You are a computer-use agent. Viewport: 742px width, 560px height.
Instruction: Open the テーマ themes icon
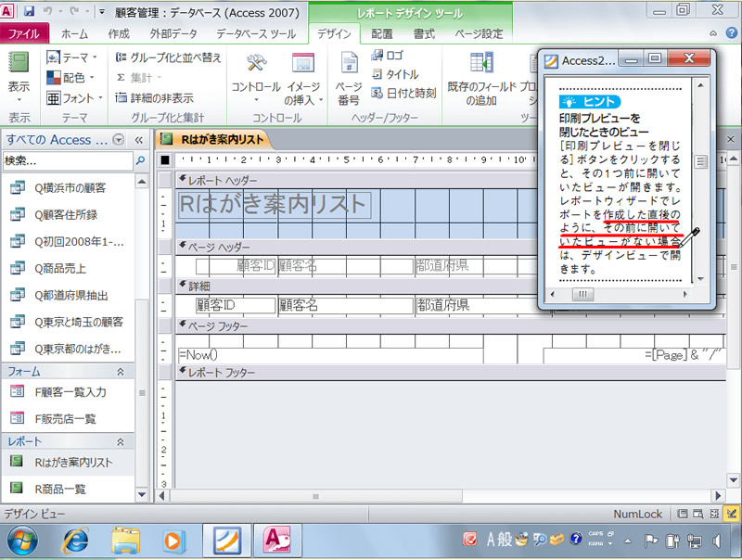(53, 57)
